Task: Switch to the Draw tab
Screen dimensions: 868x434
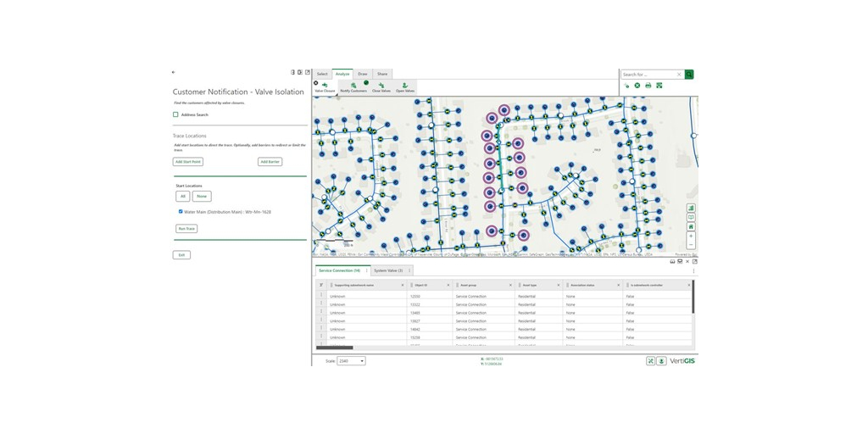Action: 363,74
